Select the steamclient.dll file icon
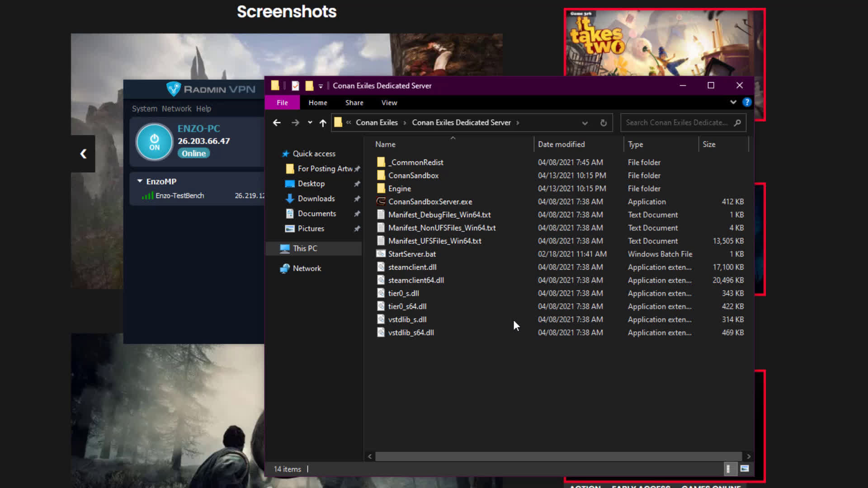The image size is (868, 488). 381,267
